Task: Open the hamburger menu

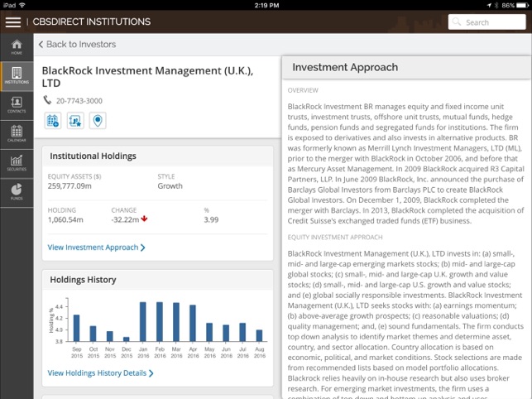Action: (13, 22)
